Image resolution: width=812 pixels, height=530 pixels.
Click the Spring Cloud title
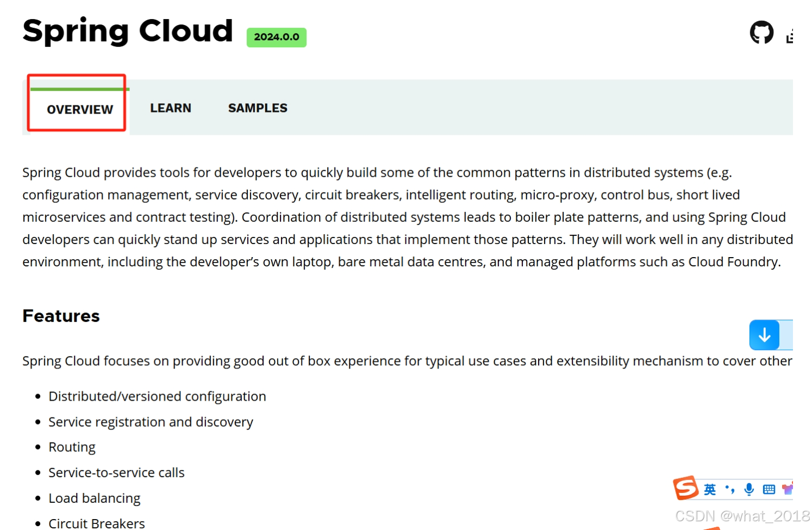pos(127,31)
